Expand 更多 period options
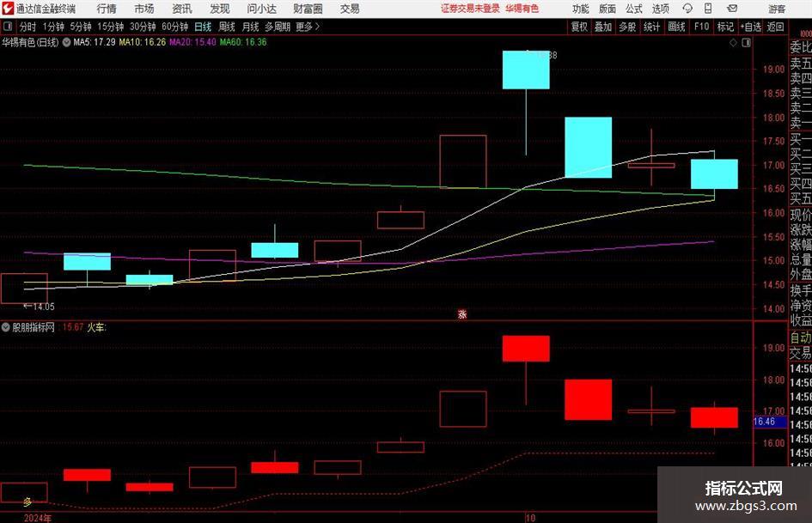 coord(308,27)
